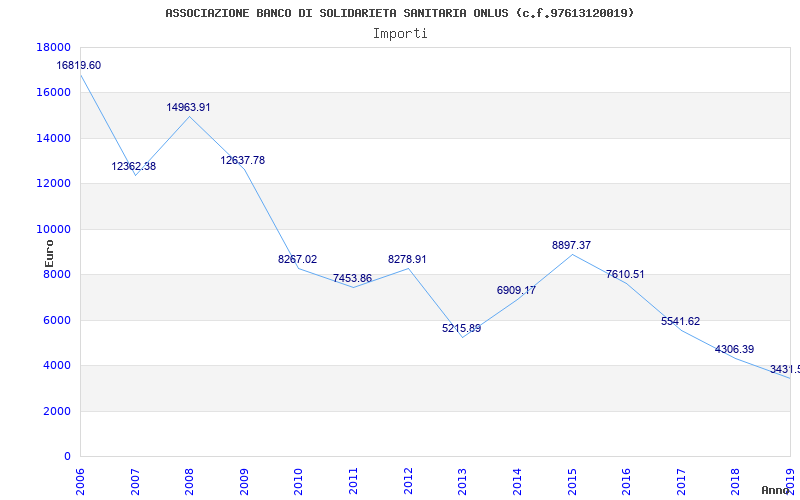The width and height of the screenshot is (800, 500).
Task: Click the 14963.91 peak label
Action: pos(188,107)
